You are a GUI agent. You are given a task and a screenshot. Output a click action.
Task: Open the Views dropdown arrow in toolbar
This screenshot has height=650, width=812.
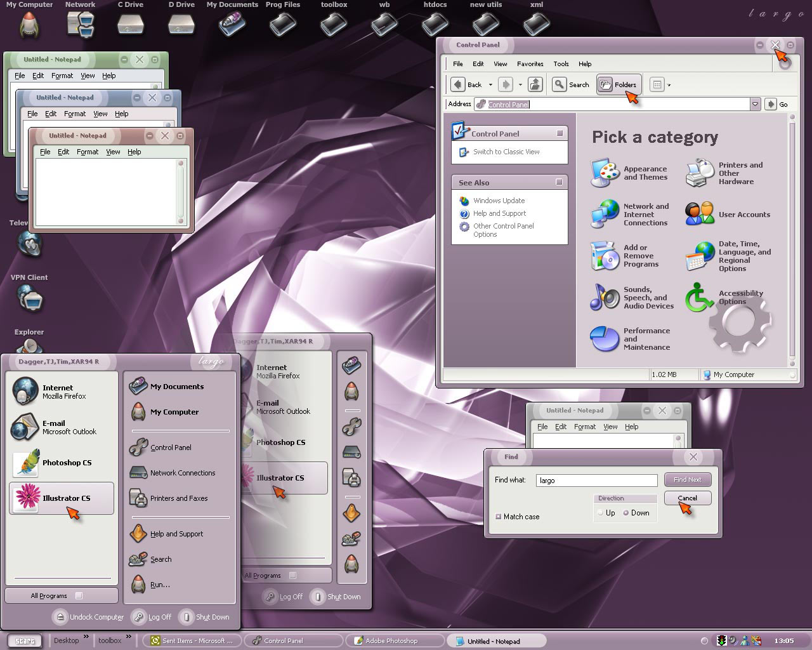coord(669,85)
